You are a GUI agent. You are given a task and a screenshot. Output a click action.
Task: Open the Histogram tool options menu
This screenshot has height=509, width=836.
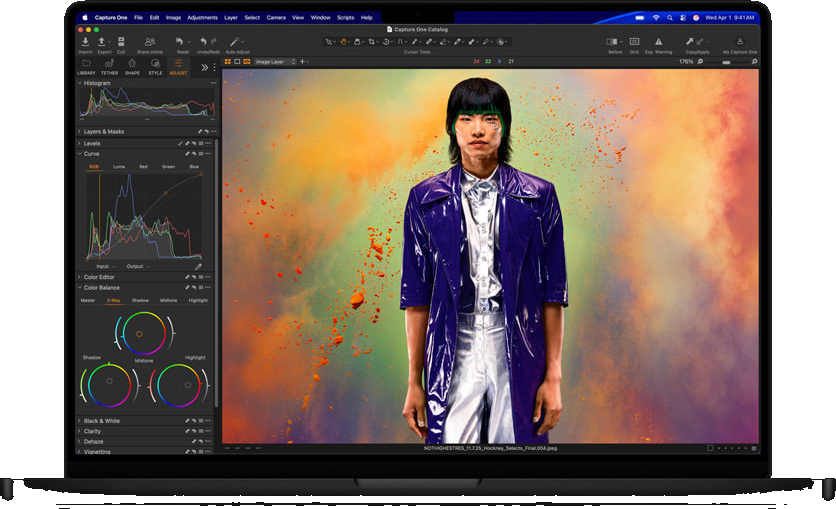click(213, 83)
